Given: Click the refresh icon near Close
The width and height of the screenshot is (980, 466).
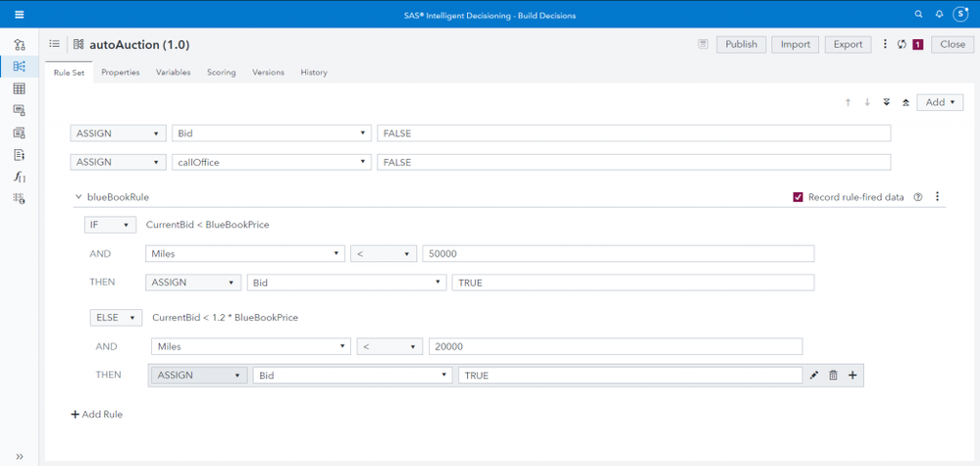Looking at the screenshot, I should tap(902, 44).
